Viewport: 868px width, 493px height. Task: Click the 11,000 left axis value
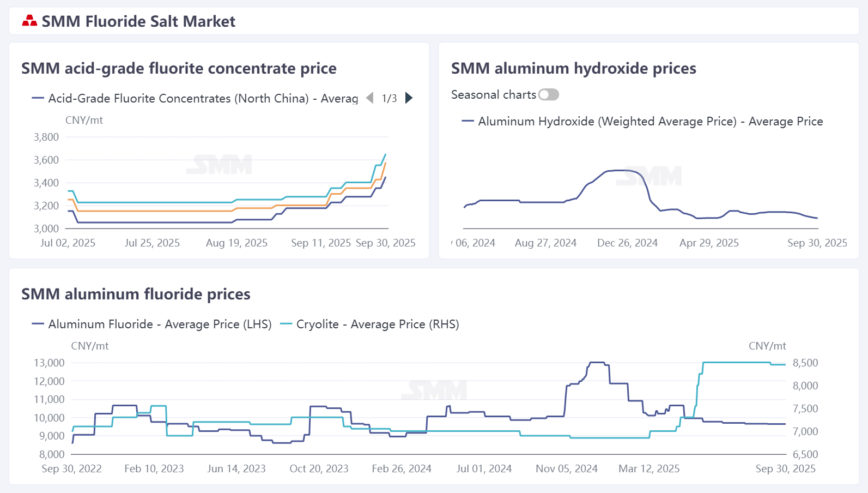[x=49, y=399]
